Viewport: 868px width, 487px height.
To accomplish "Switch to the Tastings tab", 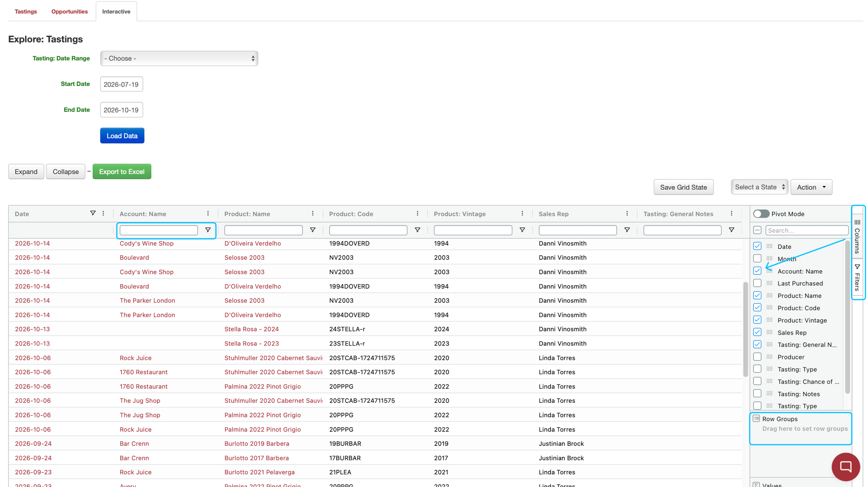I will pyautogui.click(x=26, y=11).
